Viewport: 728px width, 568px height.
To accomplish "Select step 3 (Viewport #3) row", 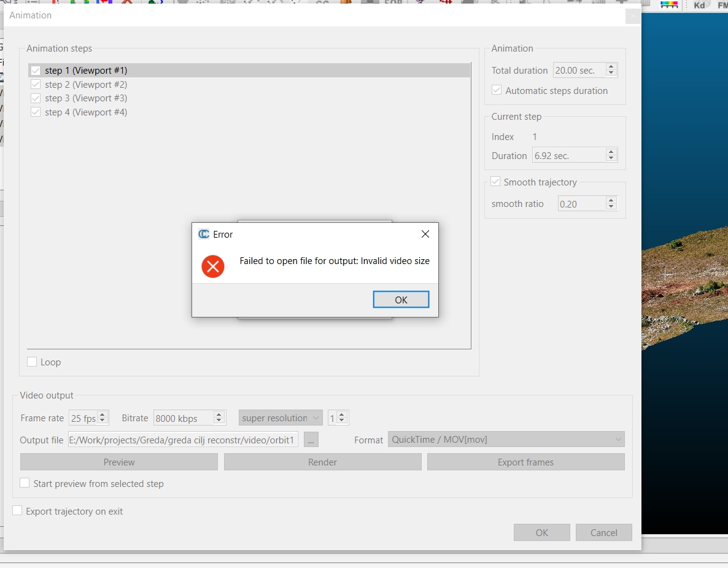I will [x=249, y=98].
